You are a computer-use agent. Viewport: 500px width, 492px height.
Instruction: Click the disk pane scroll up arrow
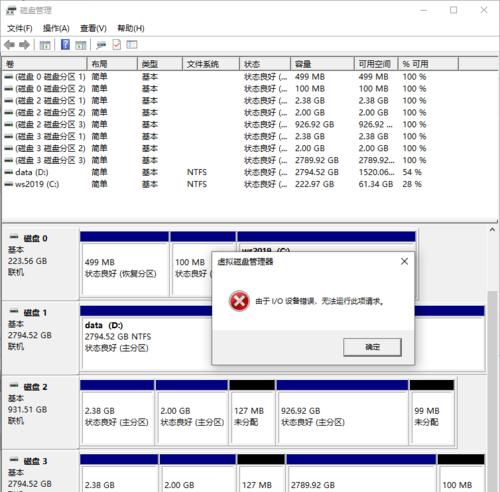[492, 230]
